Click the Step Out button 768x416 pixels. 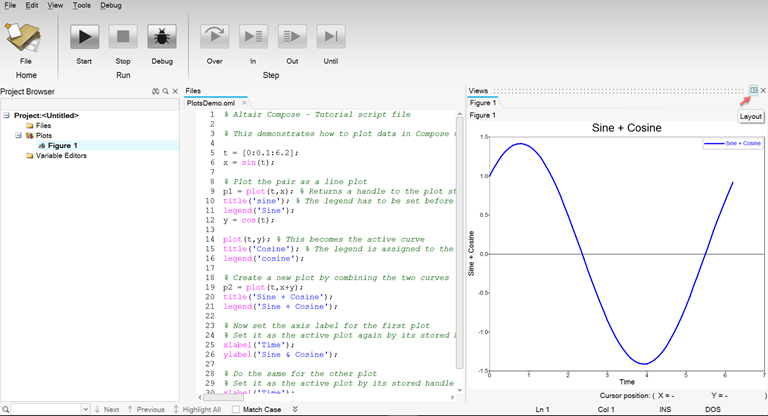pyautogui.click(x=292, y=37)
